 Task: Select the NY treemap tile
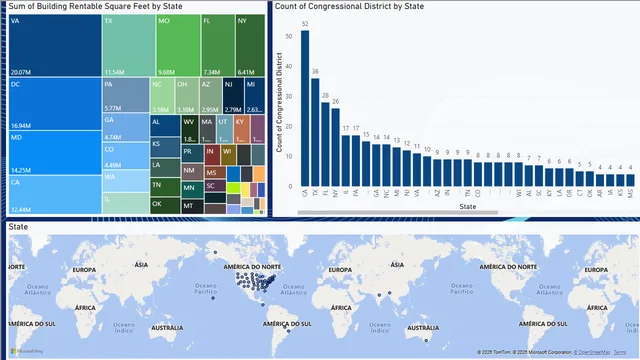250,45
